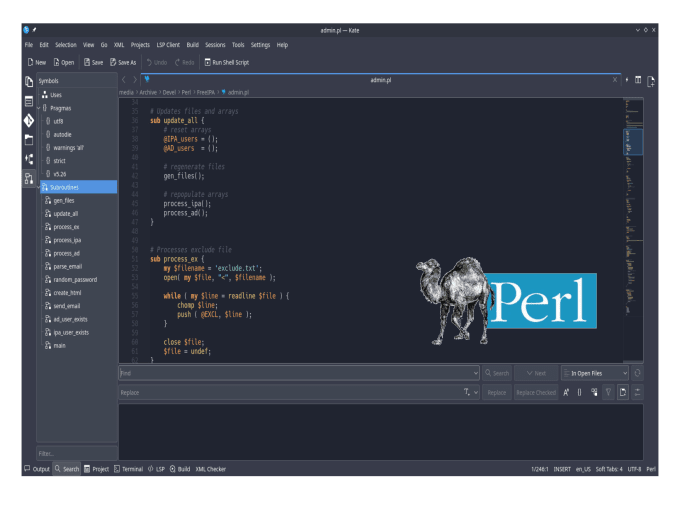Open the File menu
The width and height of the screenshot is (680, 510).
point(29,45)
